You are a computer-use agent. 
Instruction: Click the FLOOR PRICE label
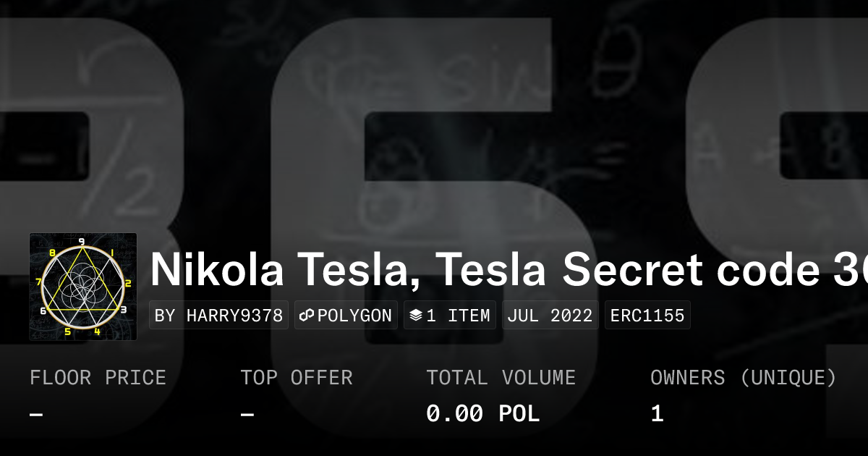click(x=98, y=378)
